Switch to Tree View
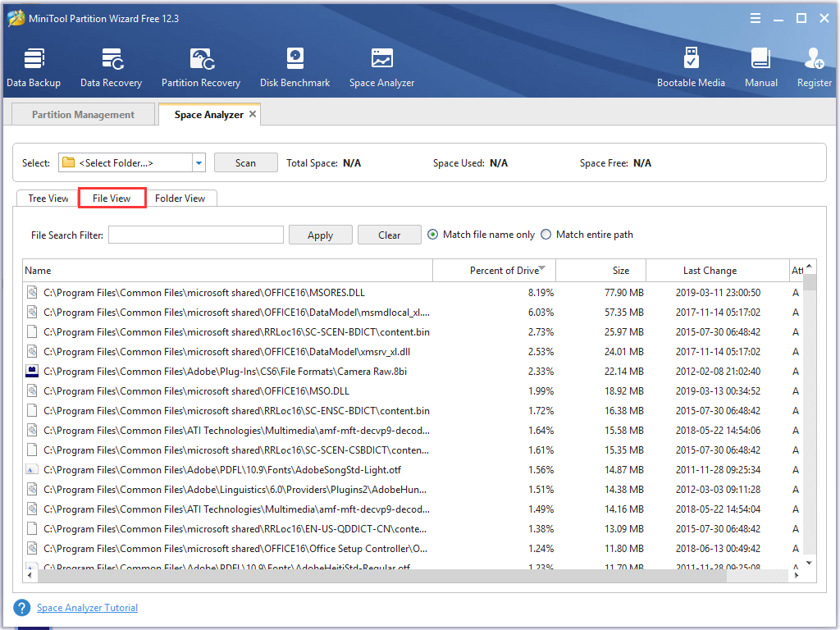The image size is (840, 630). pyautogui.click(x=48, y=199)
